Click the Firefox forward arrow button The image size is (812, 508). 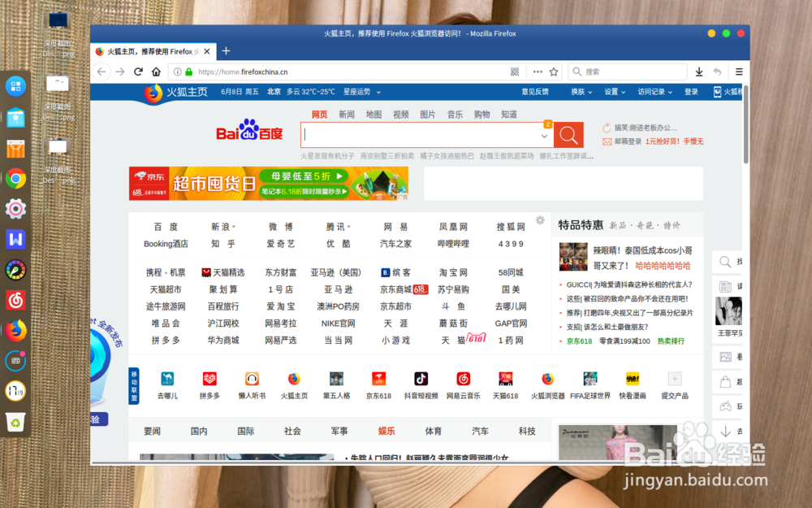click(x=120, y=72)
